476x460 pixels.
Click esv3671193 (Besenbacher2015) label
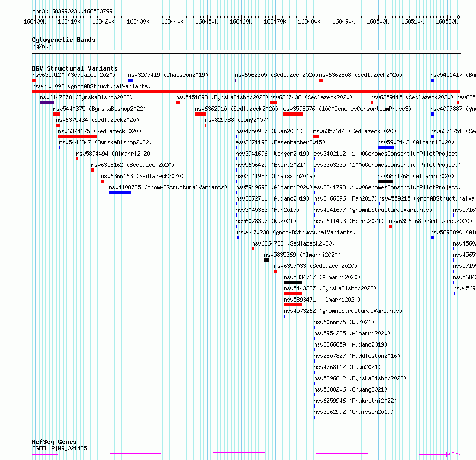point(280,142)
